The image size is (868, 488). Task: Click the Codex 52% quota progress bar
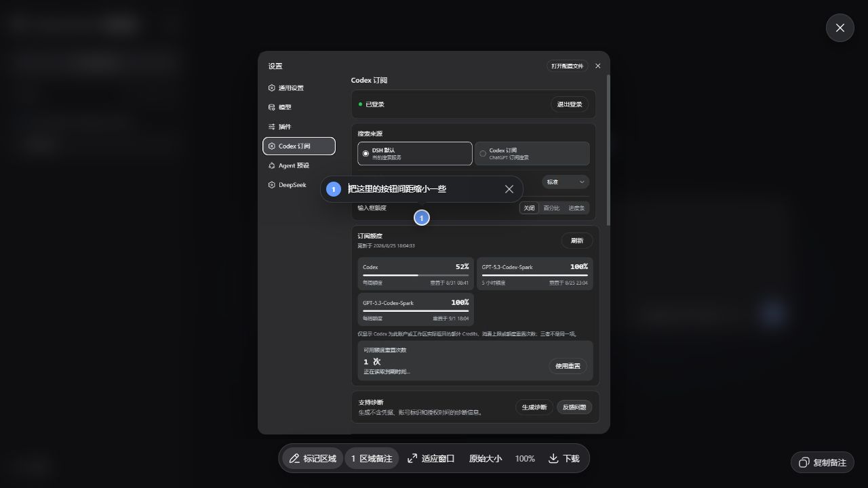point(416,275)
